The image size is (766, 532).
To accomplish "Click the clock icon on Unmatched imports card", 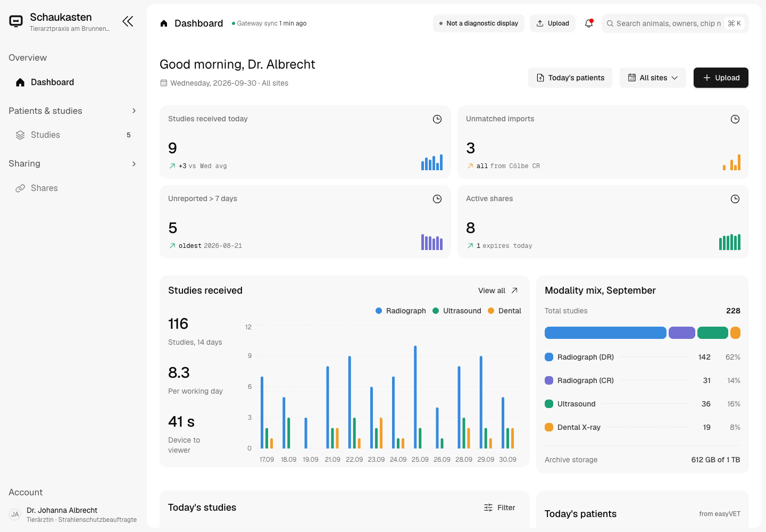I will pyautogui.click(x=735, y=119).
